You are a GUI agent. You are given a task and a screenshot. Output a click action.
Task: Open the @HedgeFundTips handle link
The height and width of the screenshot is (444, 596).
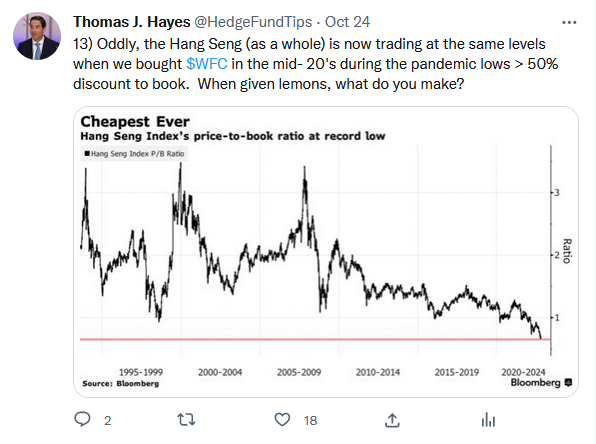(253, 22)
